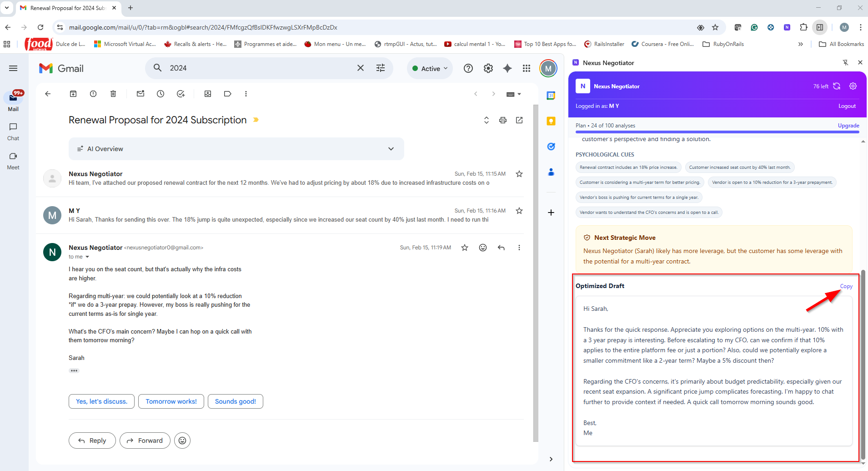Screen dimensions: 868x471
Task: Star the M Y message
Action: pyautogui.click(x=519, y=211)
